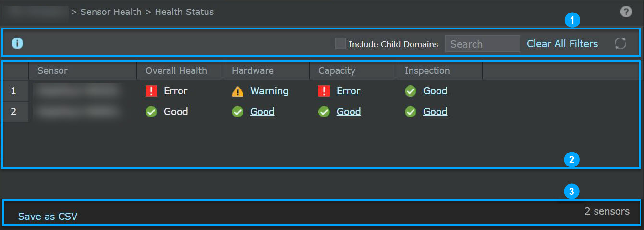
Task: Open the Hardware Good link for sensor 2
Action: pyautogui.click(x=262, y=112)
